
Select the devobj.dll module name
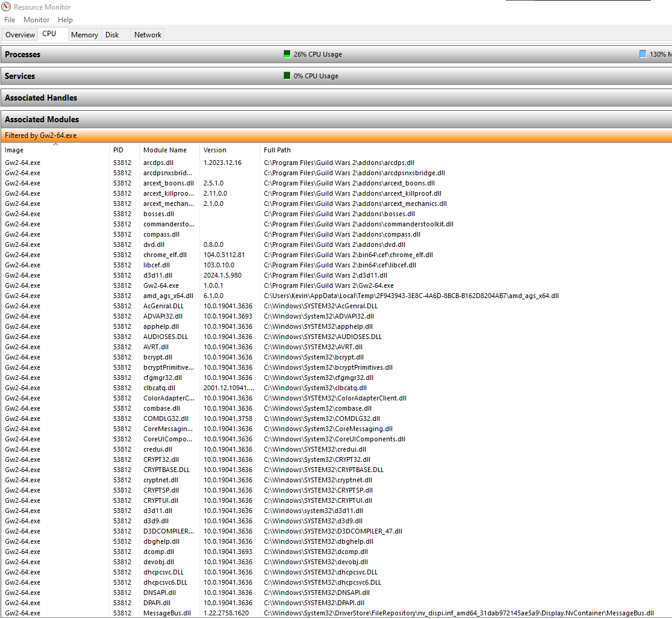pos(158,562)
